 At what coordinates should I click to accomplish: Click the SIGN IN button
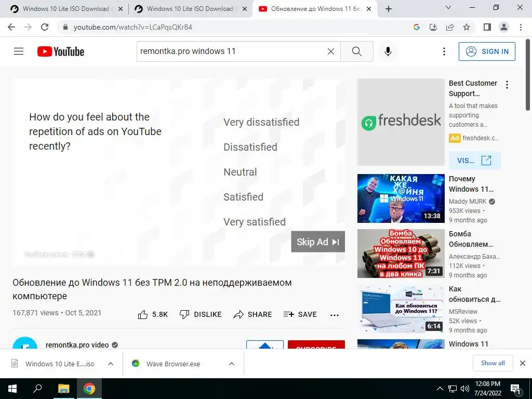point(487,51)
